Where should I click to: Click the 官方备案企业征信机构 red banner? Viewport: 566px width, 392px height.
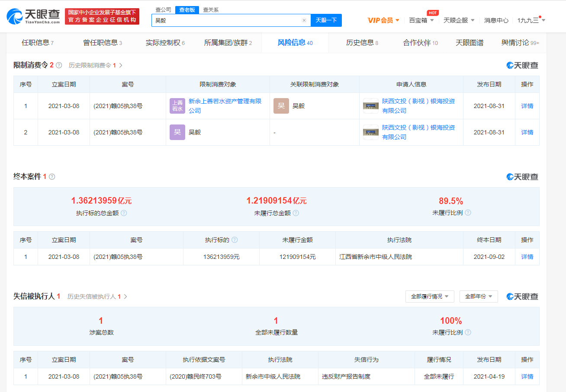(102, 16)
